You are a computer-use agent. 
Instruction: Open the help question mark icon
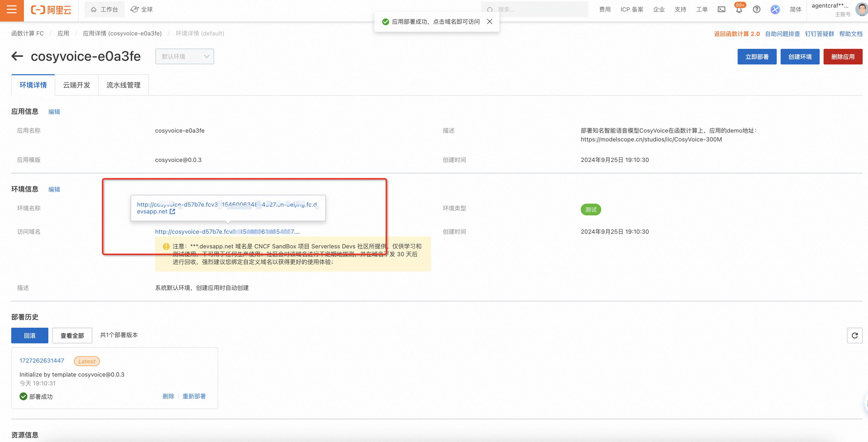(756, 10)
